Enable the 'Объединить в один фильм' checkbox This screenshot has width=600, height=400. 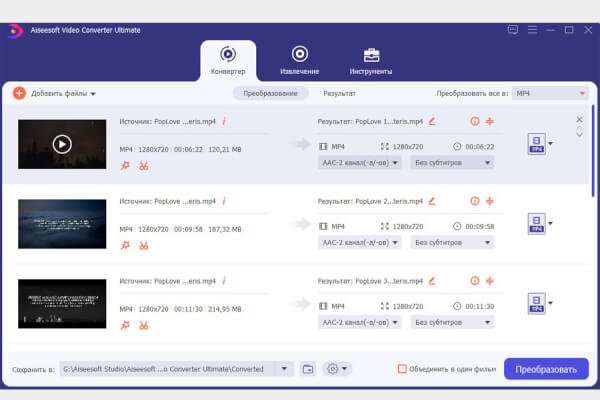pos(403,369)
